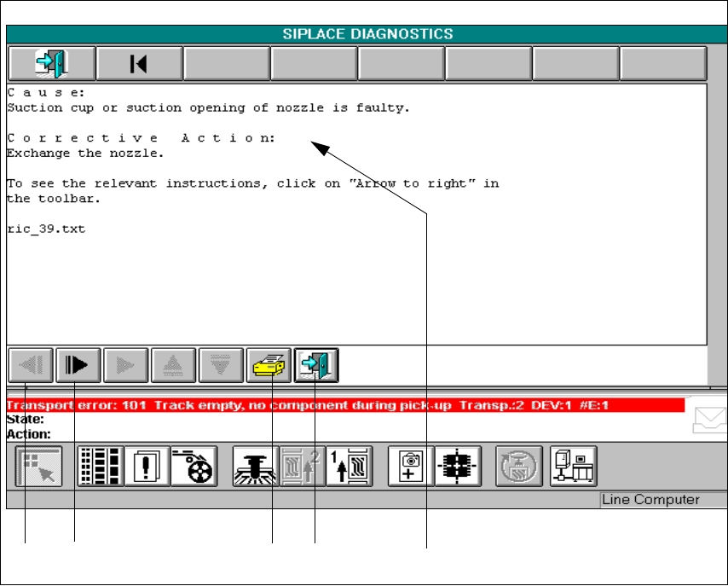Image resolution: width=728 pixels, height=586 pixels.
Task: Click 'Exchange the nozzle.' corrective action text
Action: [85, 154]
